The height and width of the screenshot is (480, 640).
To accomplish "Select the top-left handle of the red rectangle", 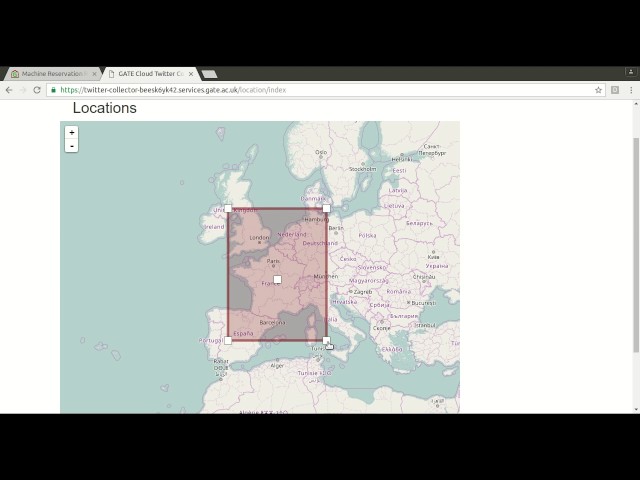I will 228,209.
